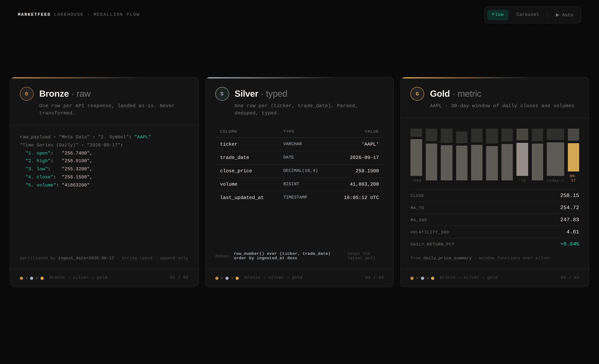
Task: Click the ingest_date=2026-09-17 partition text
Action: pyautogui.click(x=86, y=258)
